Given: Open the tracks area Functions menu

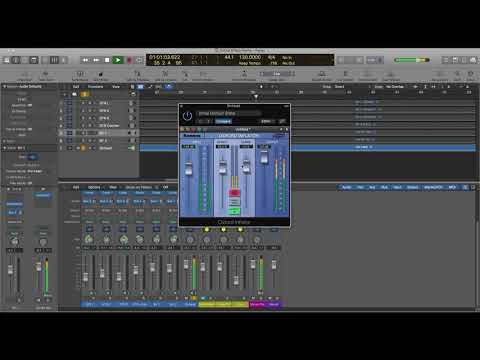Looking at the screenshot, I should pos(96,87).
